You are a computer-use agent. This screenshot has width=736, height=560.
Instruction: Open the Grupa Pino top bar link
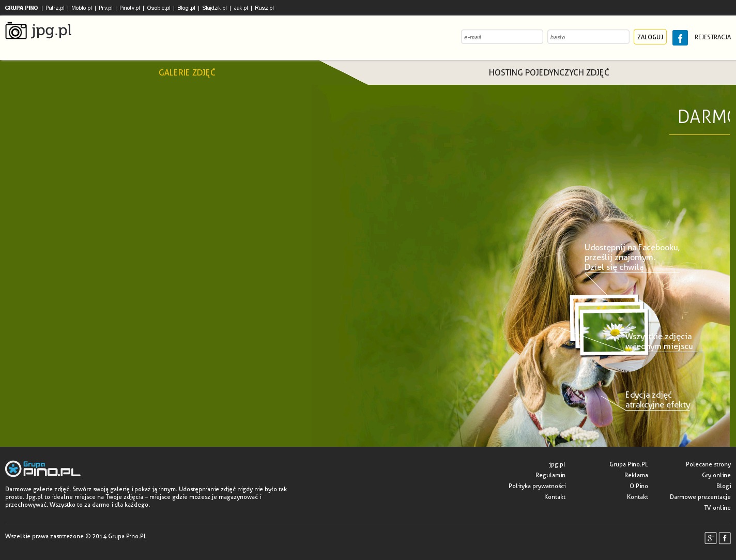[x=21, y=8]
